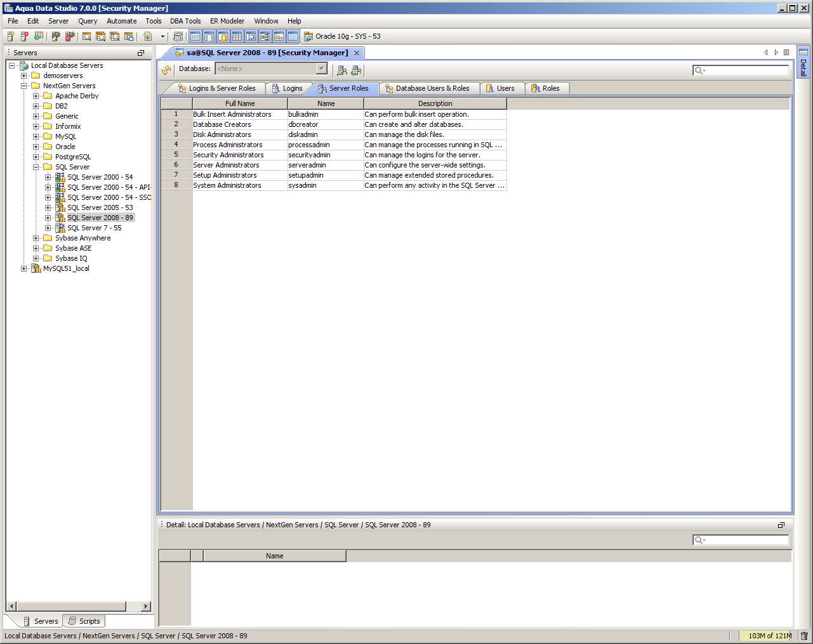Click the server icon of SQL Server 2005 - 53
This screenshot has width=813, height=644.
click(60, 207)
